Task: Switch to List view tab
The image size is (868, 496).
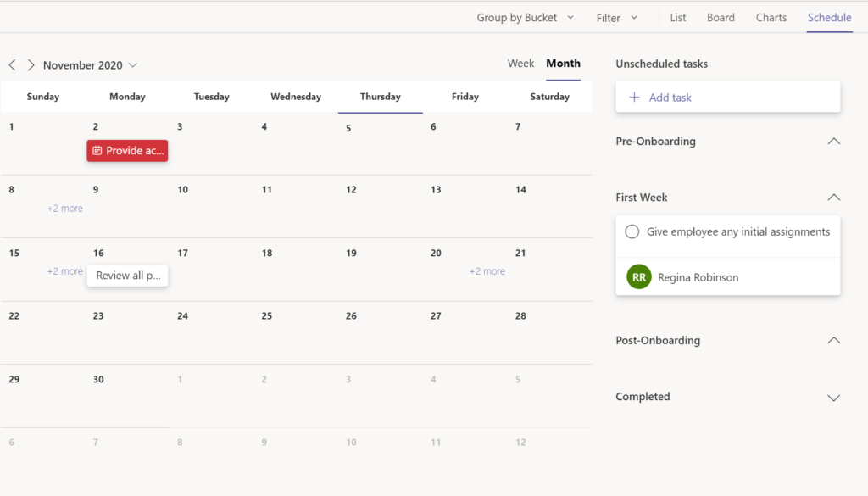Action: (x=677, y=18)
